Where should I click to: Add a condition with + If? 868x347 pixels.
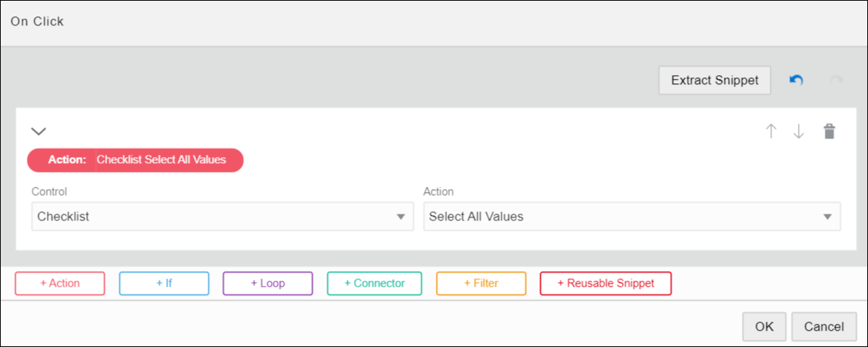(x=164, y=284)
